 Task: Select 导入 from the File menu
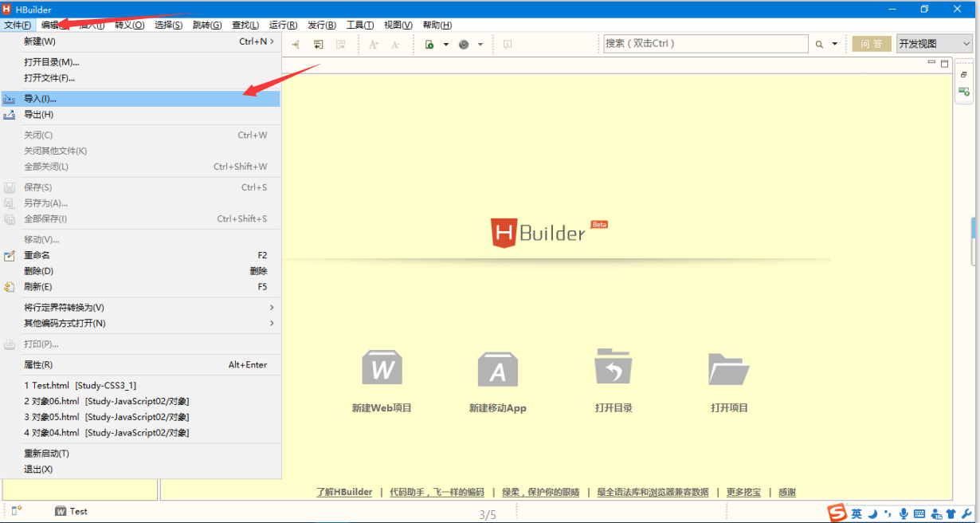tap(40, 99)
